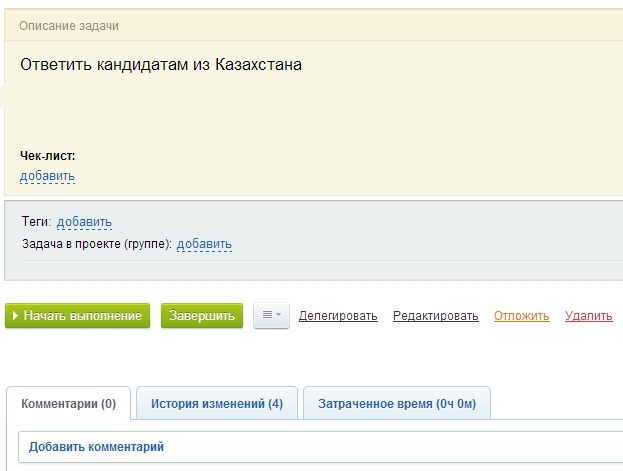Click the Делегировать link
This screenshot has width=623, height=471.
click(338, 316)
